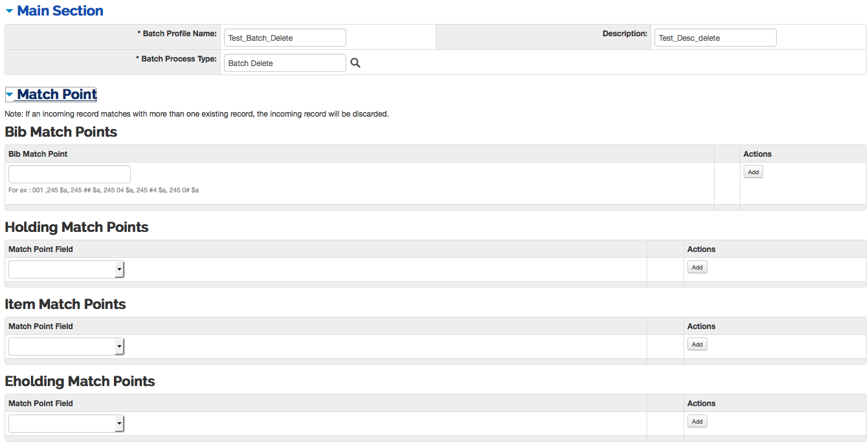Collapse the Main Section arrow

point(9,11)
